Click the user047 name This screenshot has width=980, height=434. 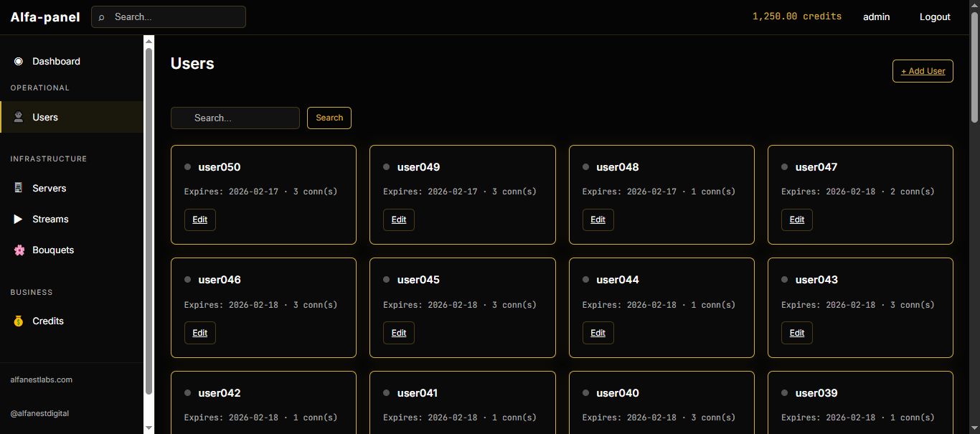pos(816,167)
